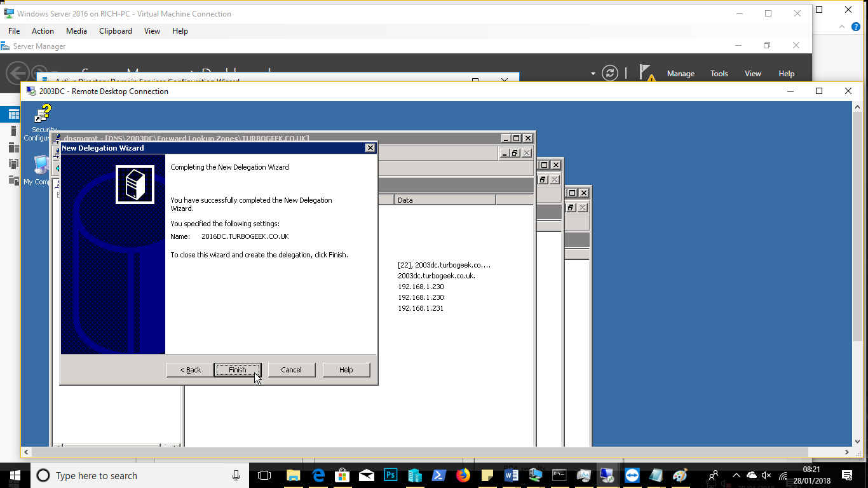868x488 pixels.
Task: Expand the dropdown arrow beside the refresh icon
Action: (593, 74)
